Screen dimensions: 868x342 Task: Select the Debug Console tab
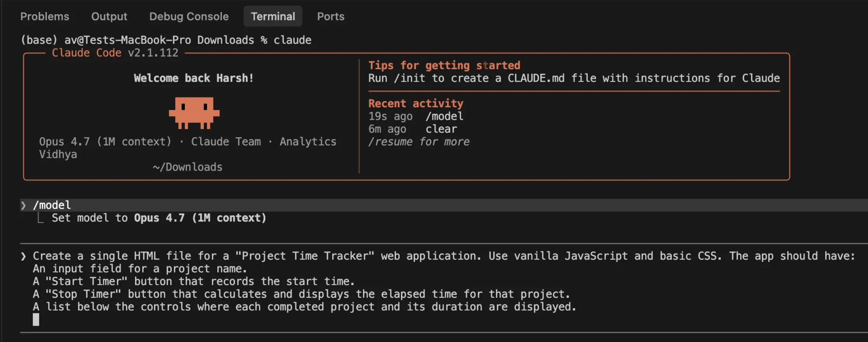click(189, 16)
